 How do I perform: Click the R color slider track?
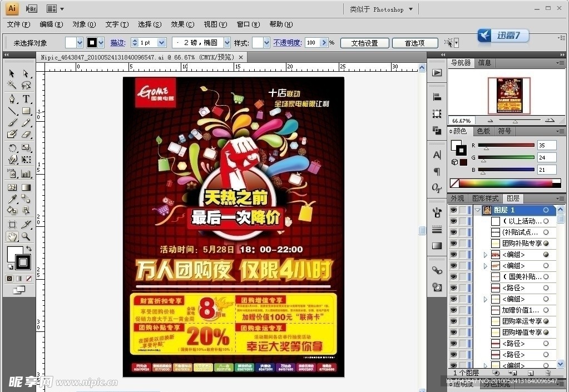point(506,146)
